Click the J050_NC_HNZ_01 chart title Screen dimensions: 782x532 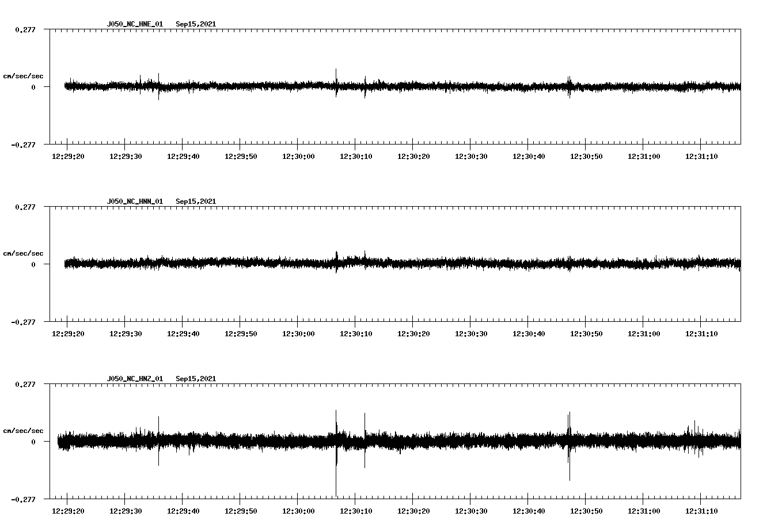(x=135, y=379)
